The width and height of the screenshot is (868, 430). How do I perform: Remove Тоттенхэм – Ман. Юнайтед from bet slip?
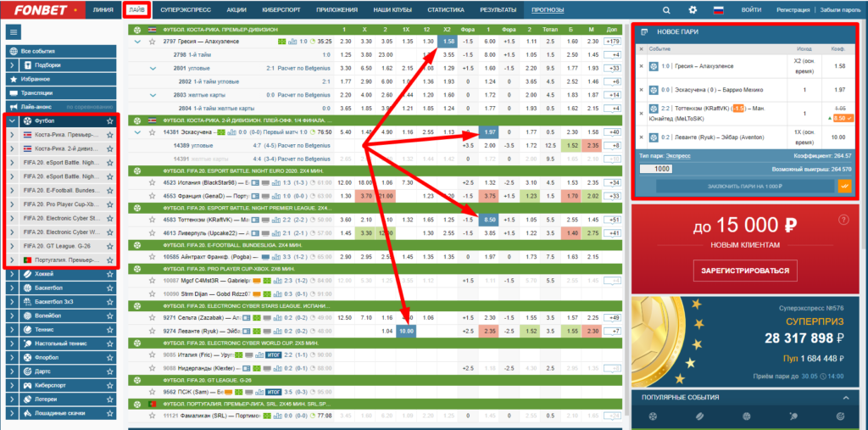pyautogui.click(x=641, y=113)
